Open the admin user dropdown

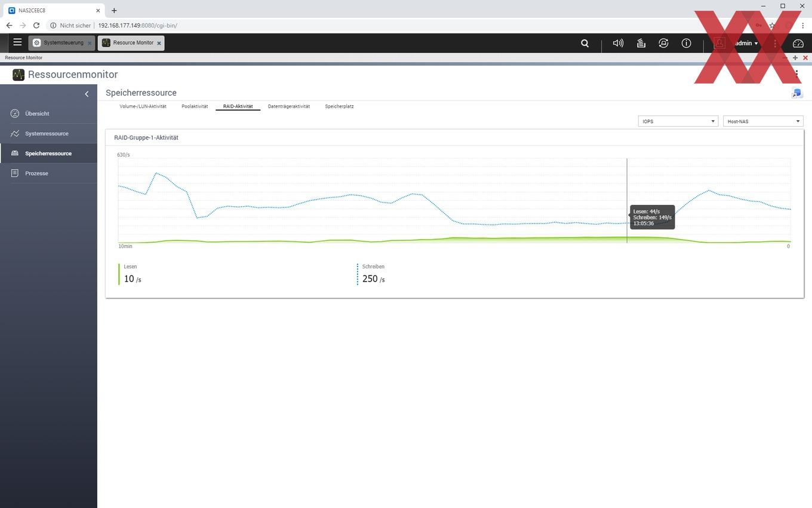coord(746,43)
